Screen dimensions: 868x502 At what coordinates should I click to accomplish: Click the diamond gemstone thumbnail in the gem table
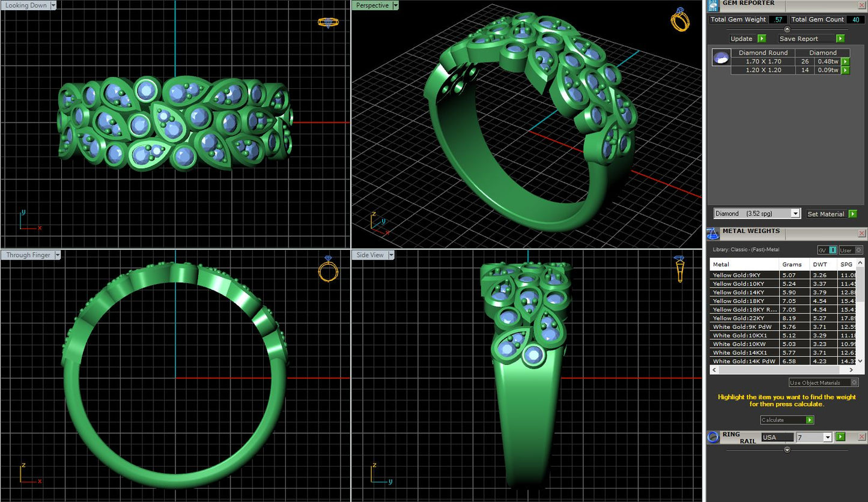coord(721,58)
